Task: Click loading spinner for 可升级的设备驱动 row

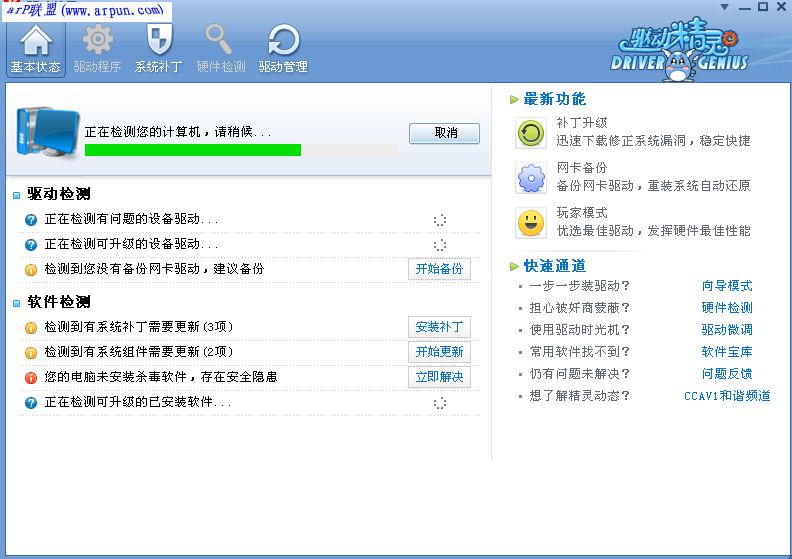Action: pos(440,245)
